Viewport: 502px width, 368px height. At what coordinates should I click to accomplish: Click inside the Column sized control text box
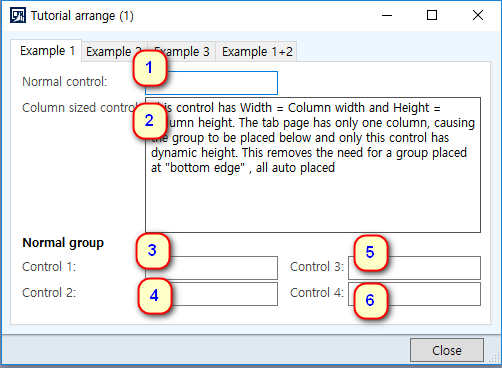(x=313, y=165)
